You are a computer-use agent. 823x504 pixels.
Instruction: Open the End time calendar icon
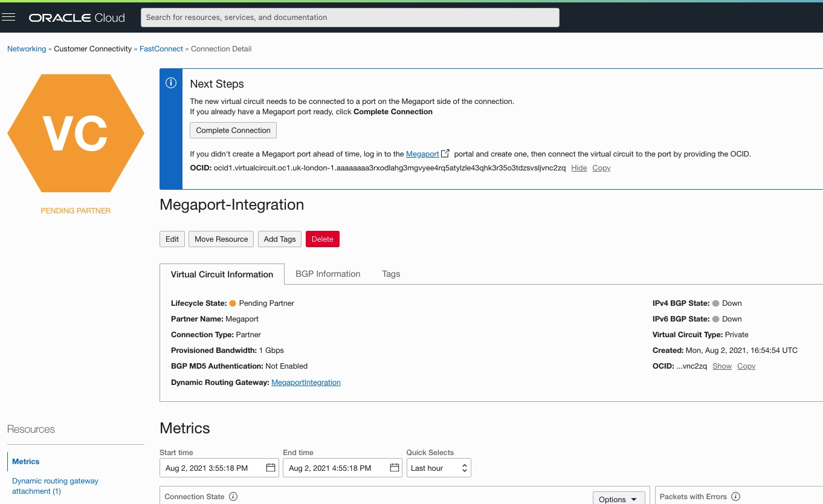click(x=395, y=468)
